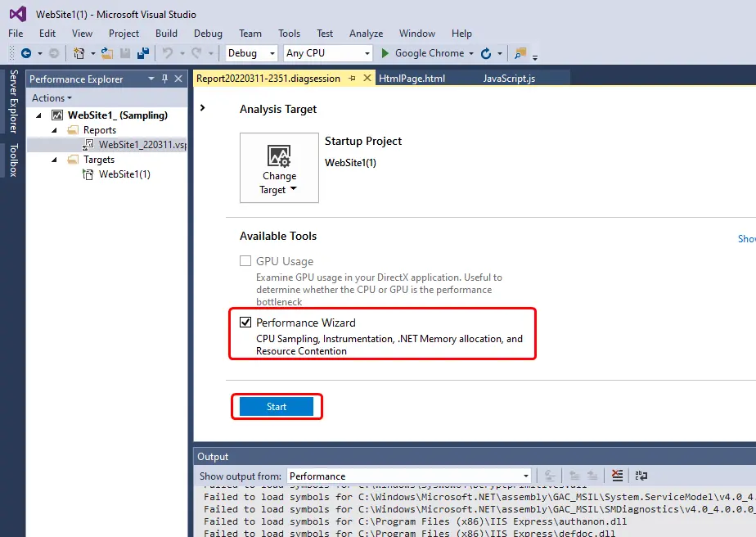756x537 pixels.
Task: Click the Find in Files toolbar icon
Action: 520,53
